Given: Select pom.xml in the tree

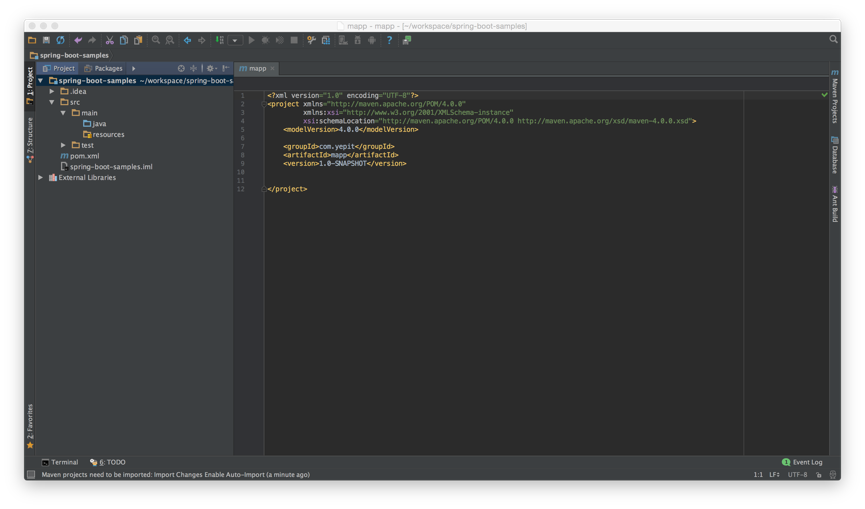Looking at the screenshot, I should point(79,156).
